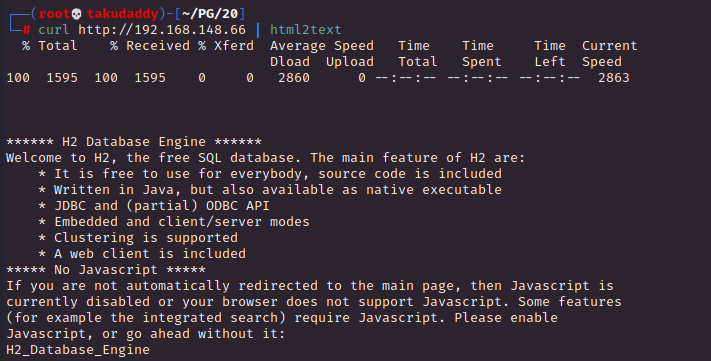Click the 'currently disabled or your browser' line

tap(314, 302)
